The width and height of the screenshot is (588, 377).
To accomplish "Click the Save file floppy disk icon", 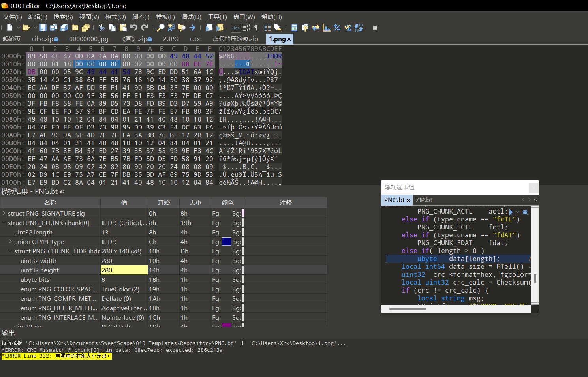I will 43,28.
